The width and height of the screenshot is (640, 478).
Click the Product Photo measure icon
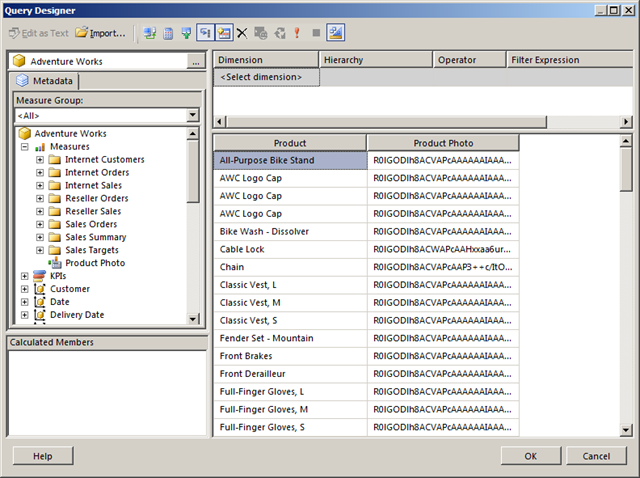click(x=55, y=263)
